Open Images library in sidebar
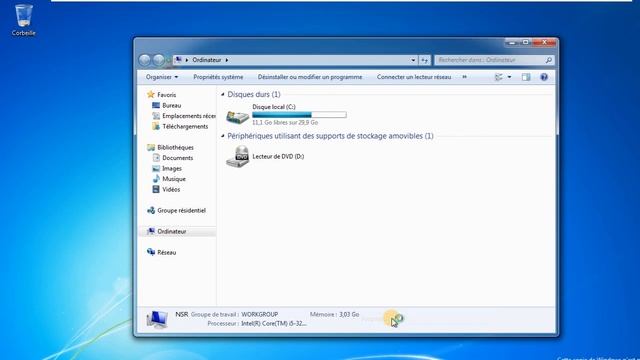 [x=167, y=169]
